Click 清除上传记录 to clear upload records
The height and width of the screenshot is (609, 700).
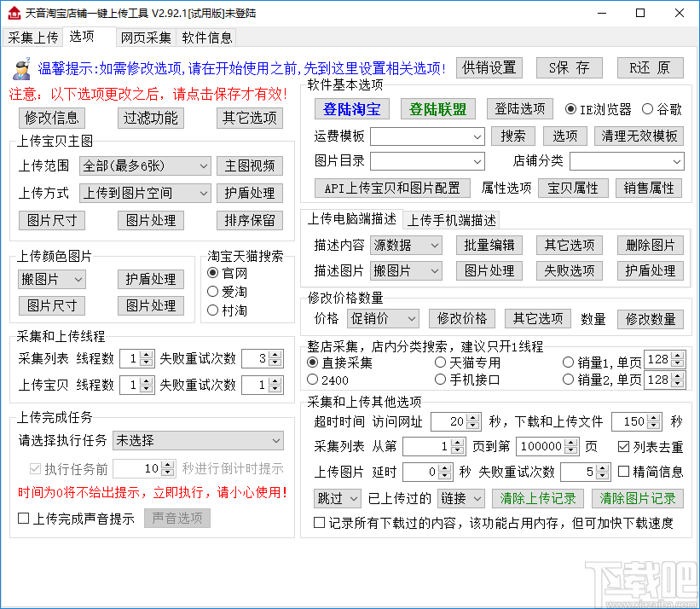539,498
